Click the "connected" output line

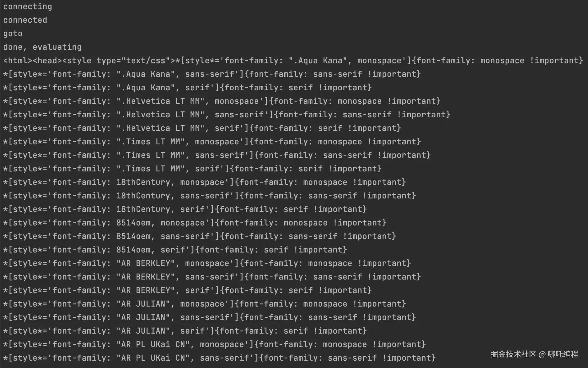click(25, 20)
